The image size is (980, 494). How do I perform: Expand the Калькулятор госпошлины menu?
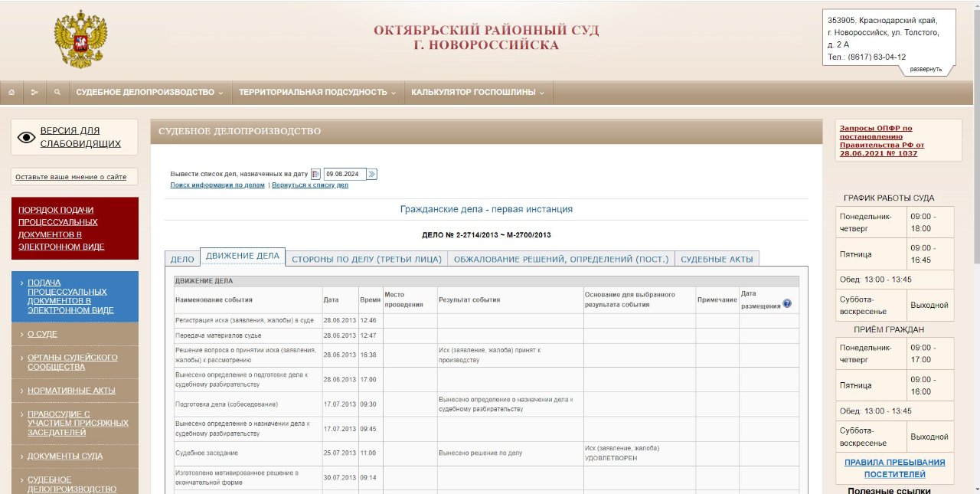478,93
